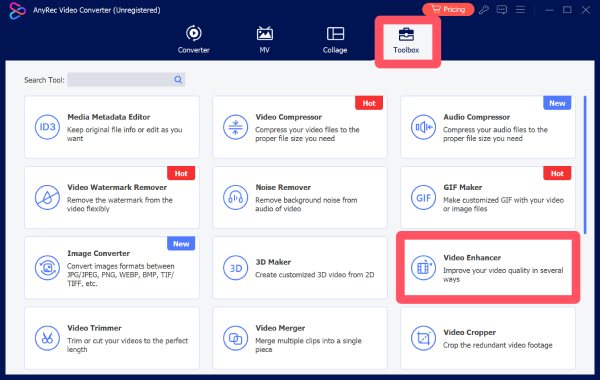Select the Toolbox tab
The image size is (600, 380).
pos(406,41)
